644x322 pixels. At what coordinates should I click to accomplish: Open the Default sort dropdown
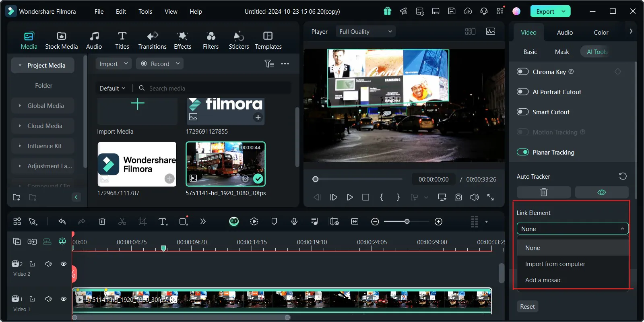112,88
